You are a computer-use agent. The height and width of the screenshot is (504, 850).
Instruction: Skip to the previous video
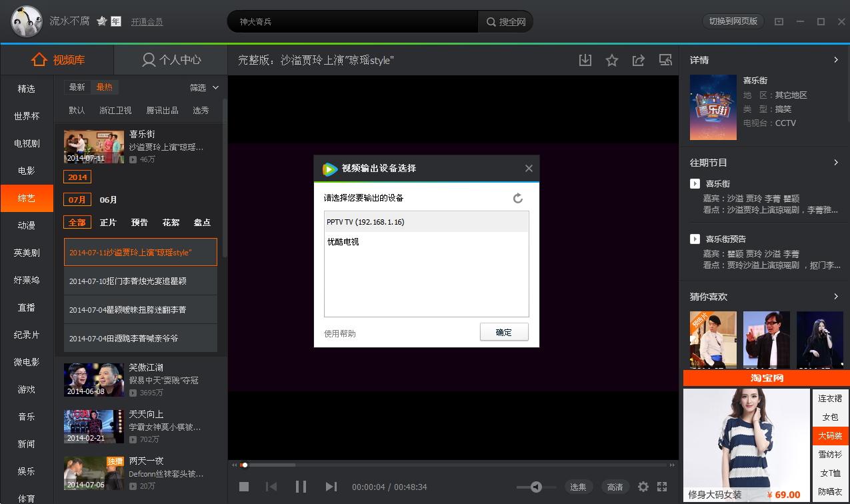click(271, 487)
